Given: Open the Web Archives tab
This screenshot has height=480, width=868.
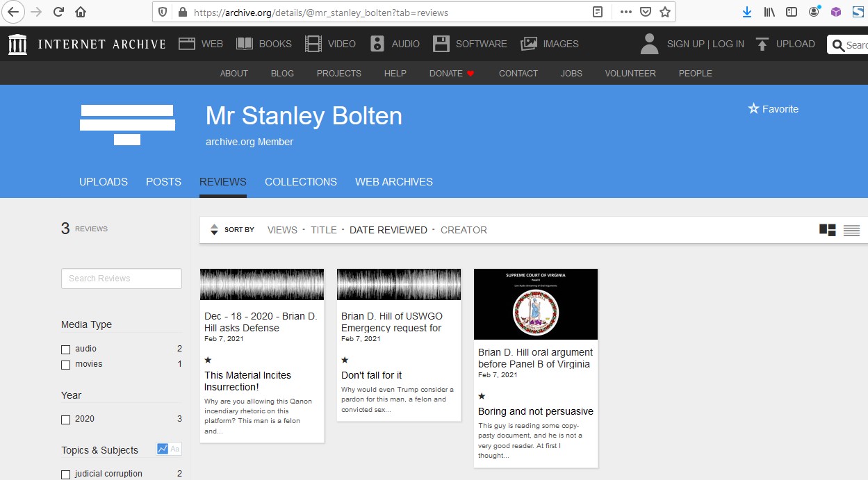Looking at the screenshot, I should (394, 182).
